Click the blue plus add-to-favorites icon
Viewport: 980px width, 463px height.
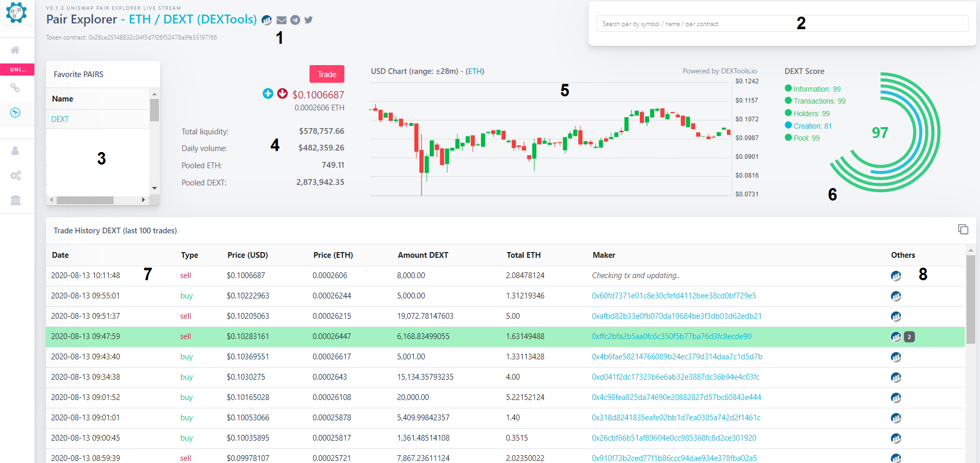[x=268, y=93]
